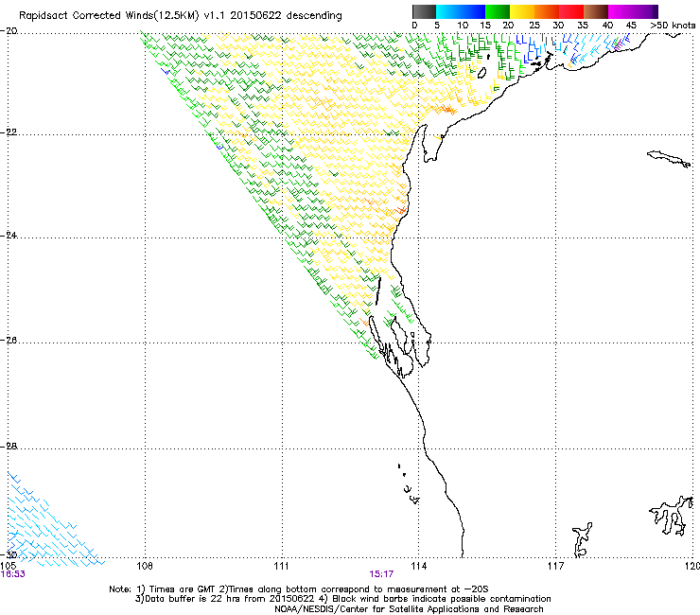Click the red 30-35 knots legend segment
Image resolution: width=700 pixels, height=615 pixels.
(x=571, y=11)
